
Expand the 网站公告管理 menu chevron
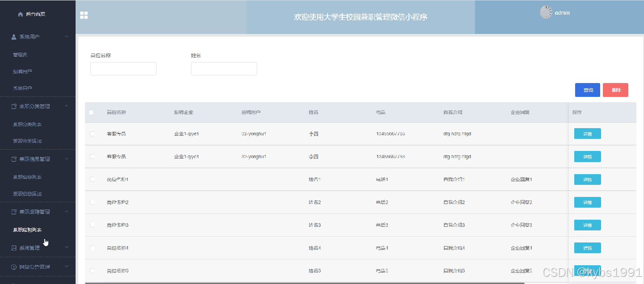tap(67, 267)
